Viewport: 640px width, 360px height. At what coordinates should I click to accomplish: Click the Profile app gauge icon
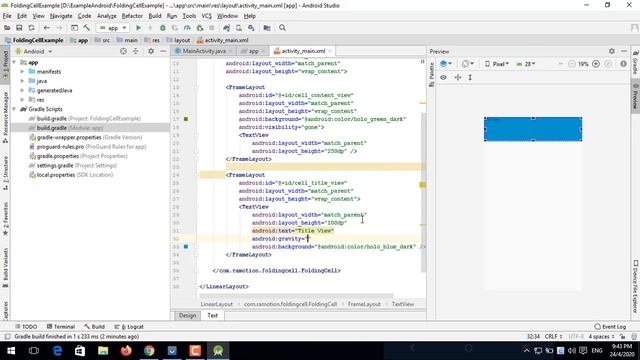[x=187, y=28]
